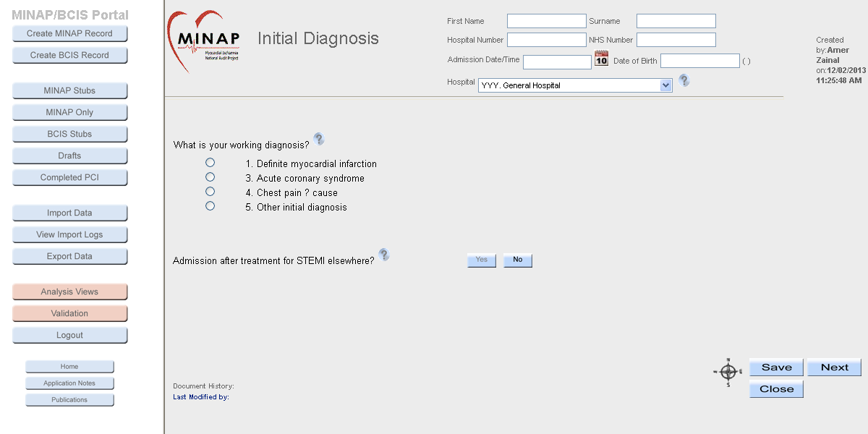Click help icon beside STEMI elsewhere question
868x434 pixels.
(384, 255)
